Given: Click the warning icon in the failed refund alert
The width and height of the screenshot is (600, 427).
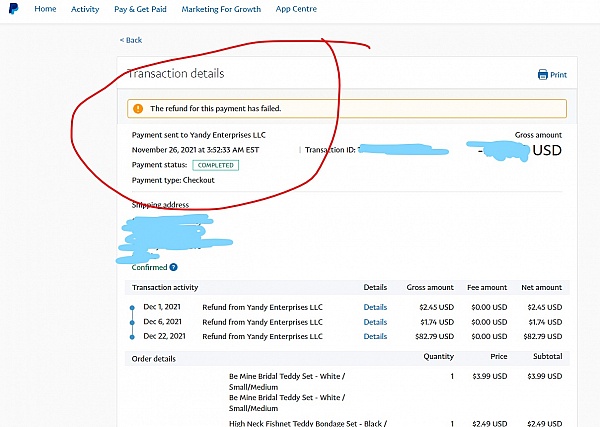Looking at the screenshot, I should [137, 108].
